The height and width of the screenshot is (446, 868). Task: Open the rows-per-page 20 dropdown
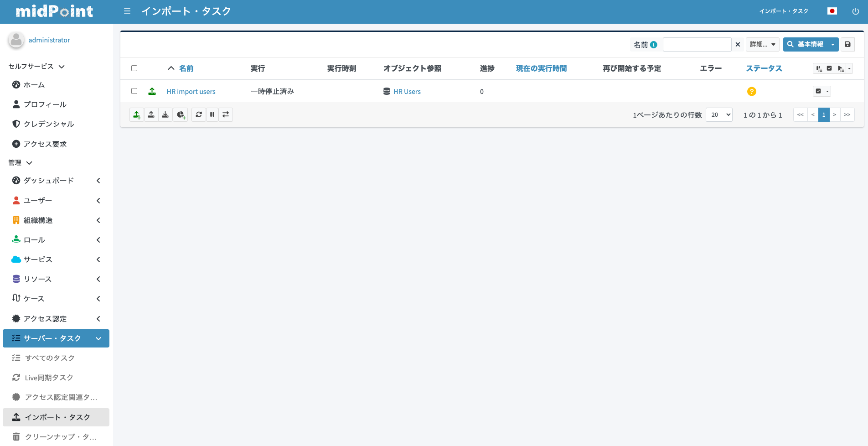pos(719,114)
